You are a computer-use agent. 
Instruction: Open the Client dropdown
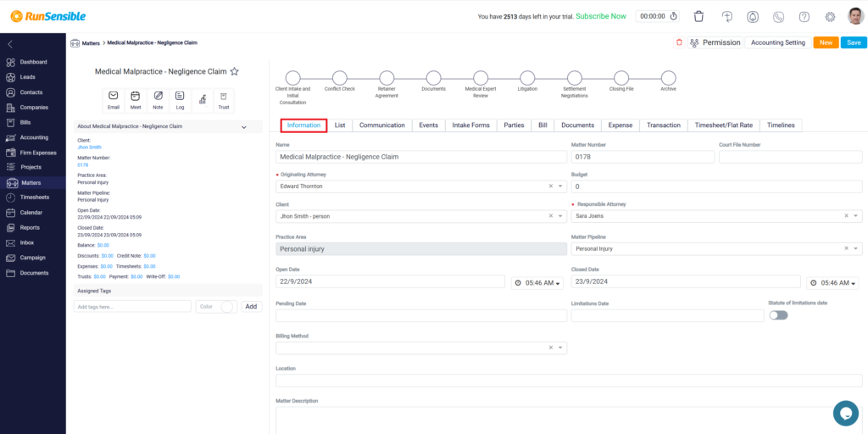[x=561, y=216]
